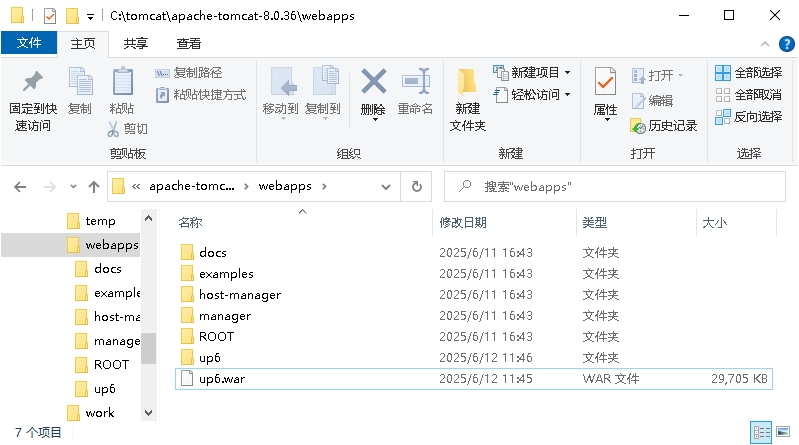Screen dimensions: 799x445
Task: Open the View (查看) ribbon tab
Action: point(189,44)
